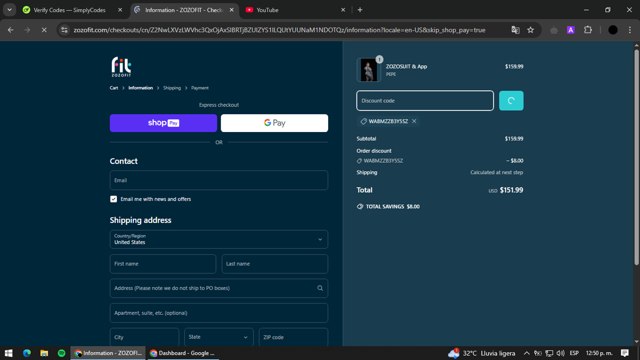Go to Cart breadcrumb
The width and height of the screenshot is (640, 360).
[113, 88]
